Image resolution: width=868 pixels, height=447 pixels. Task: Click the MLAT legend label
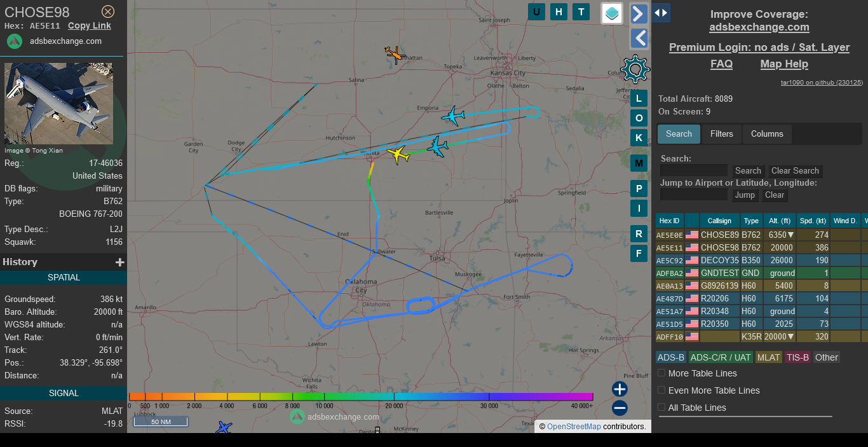point(768,357)
